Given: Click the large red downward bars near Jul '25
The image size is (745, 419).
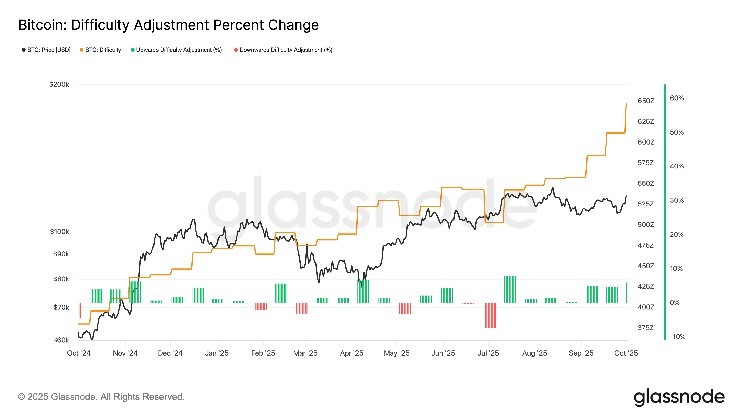Looking at the screenshot, I should pyautogui.click(x=490, y=316).
